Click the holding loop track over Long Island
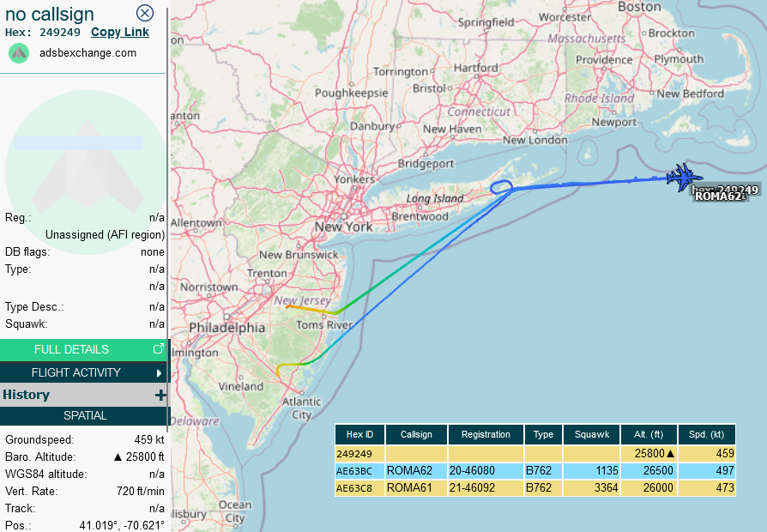The height and width of the screenshot is (532, 767). click(x=501, y=187)
